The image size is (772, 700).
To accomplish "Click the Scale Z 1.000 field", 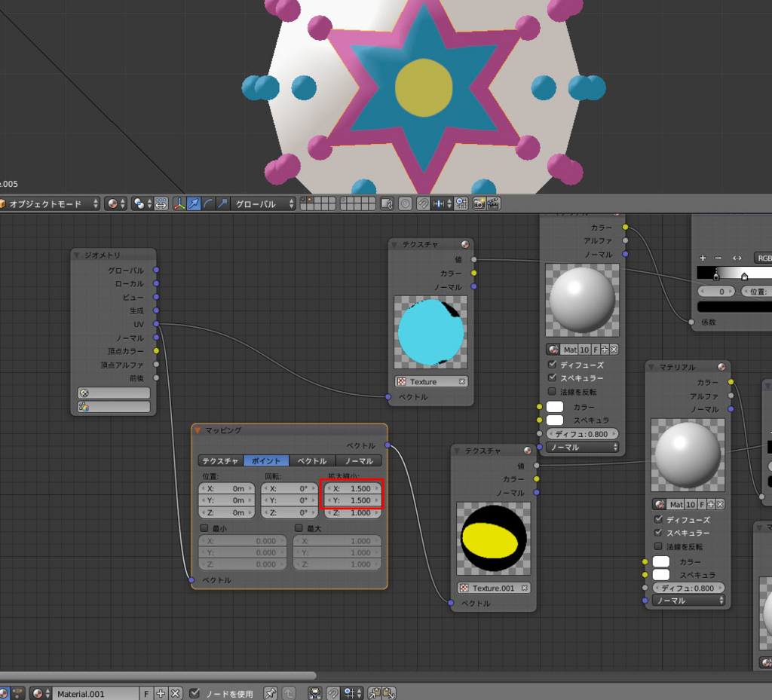I will [353, 512].
